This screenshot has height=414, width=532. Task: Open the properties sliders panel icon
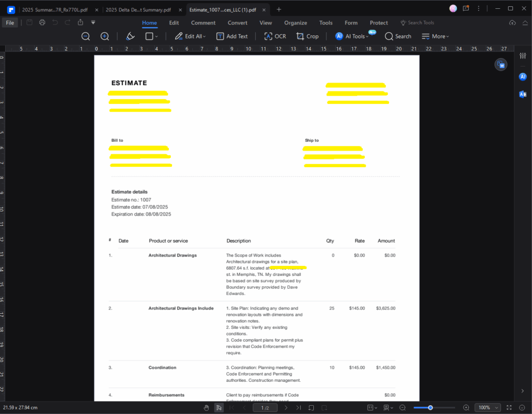tap(523, 56)
